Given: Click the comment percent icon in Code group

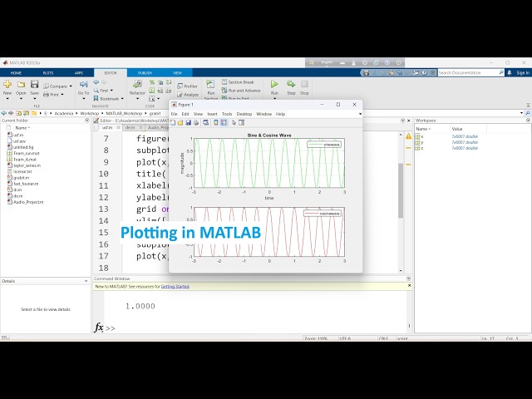Looking at the screenshot, I should coord(152,82).
